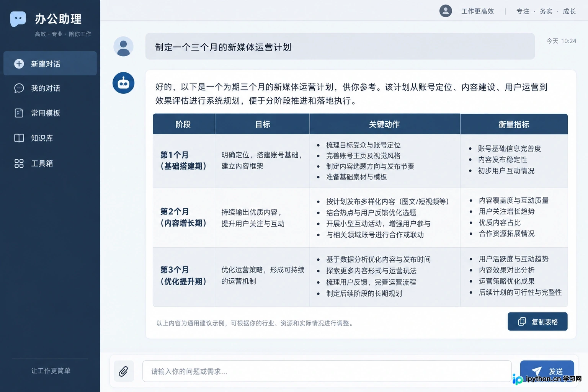Click the 工作更高效 text in top bar
This screenshot has height=392, width=588.
[477, 11]
